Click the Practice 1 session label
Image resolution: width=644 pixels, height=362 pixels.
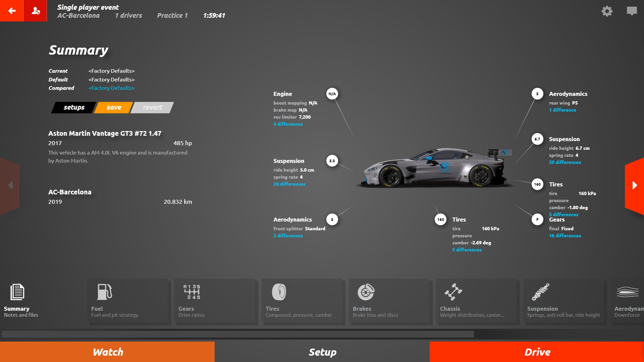(172, 15)
